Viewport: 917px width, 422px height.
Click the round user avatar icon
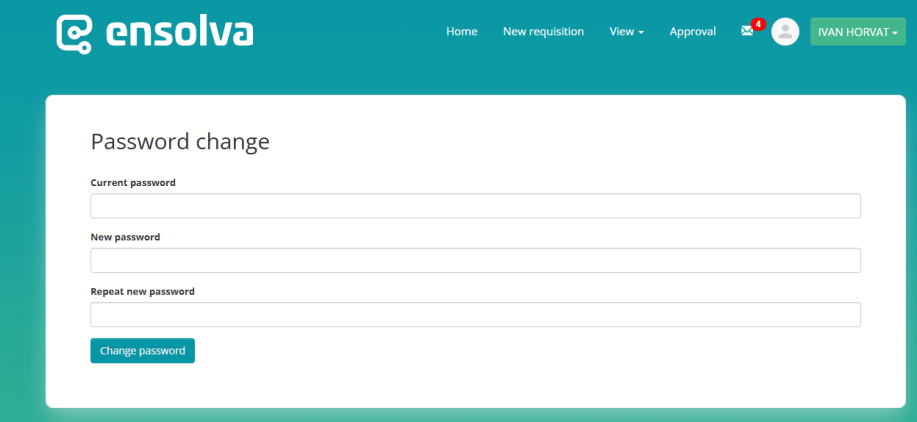785,32
